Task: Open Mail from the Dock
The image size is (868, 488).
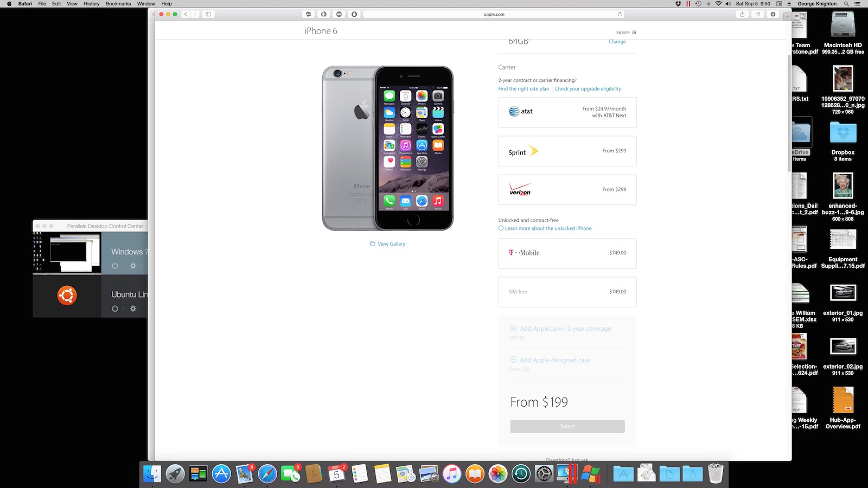Action: click(245, 474)
